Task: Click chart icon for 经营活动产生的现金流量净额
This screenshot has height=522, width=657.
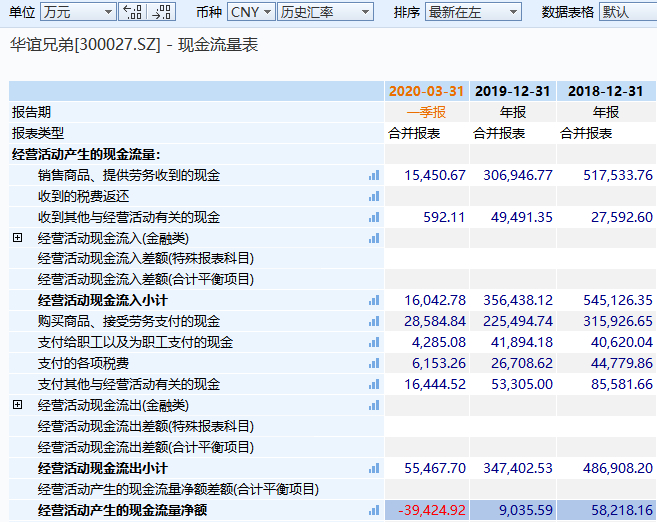Action: click(374, 510)
